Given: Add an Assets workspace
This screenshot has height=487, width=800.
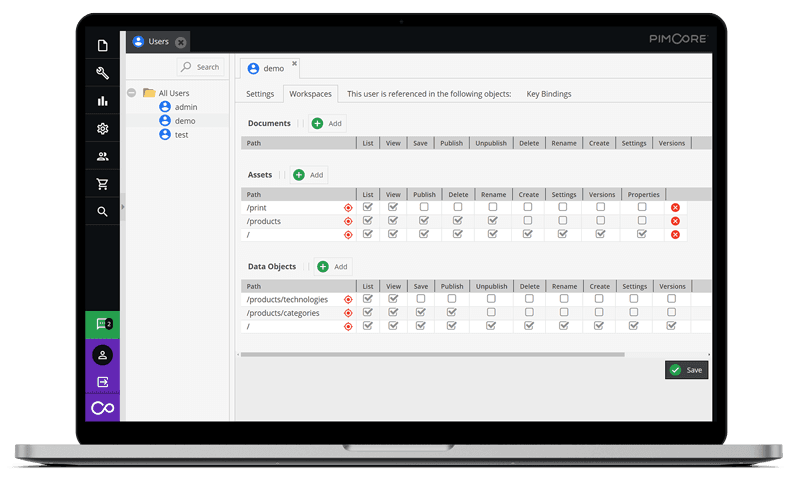Looking at the screenshot, I should (309, 175).
